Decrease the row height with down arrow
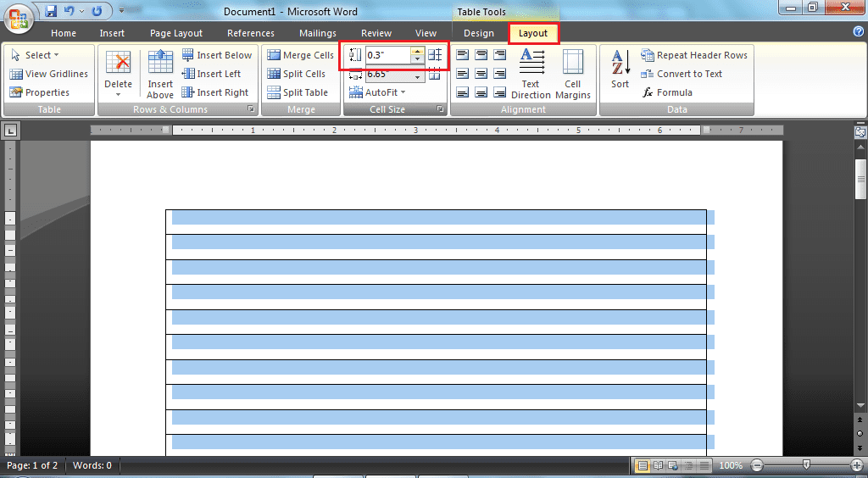This screenshot has height=478, width=868. tap(417, 58)
